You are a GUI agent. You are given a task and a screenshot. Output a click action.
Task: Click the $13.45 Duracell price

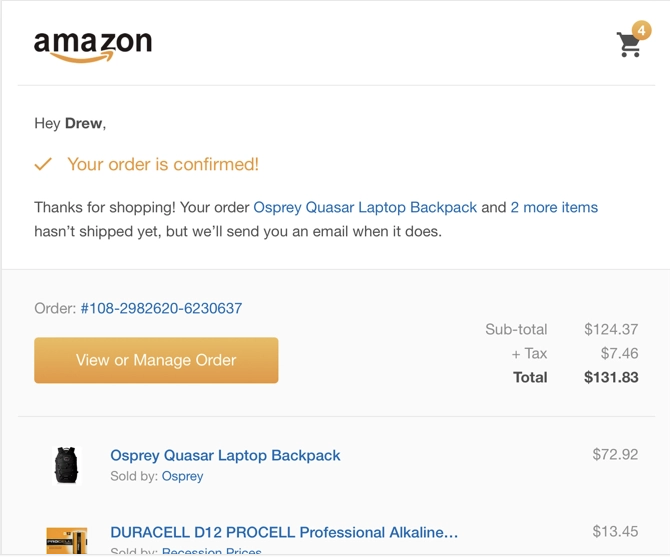click(x=615, y=531)
